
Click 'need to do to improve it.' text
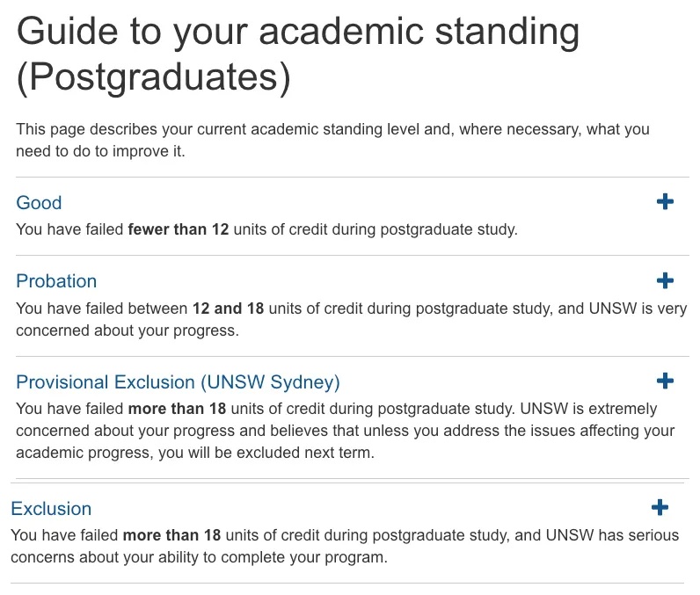[x=100, y=151]
